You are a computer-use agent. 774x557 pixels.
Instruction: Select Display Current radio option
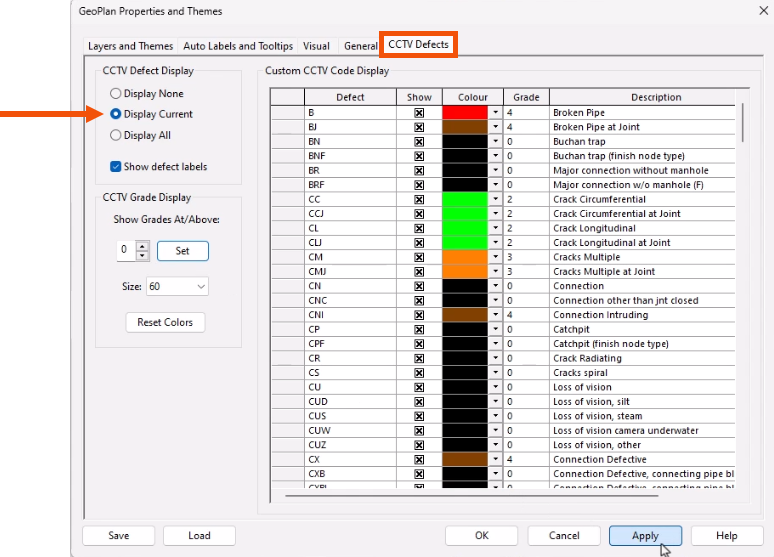[x=151, y=114]
